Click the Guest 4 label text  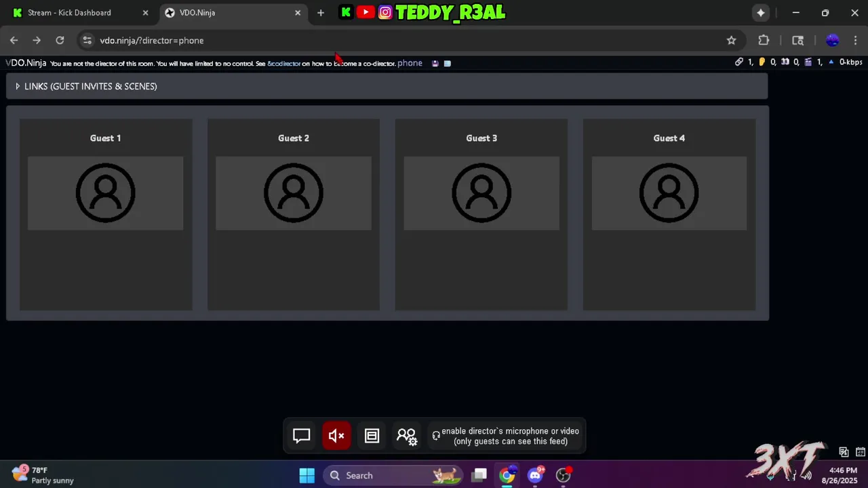click(669, 138)
